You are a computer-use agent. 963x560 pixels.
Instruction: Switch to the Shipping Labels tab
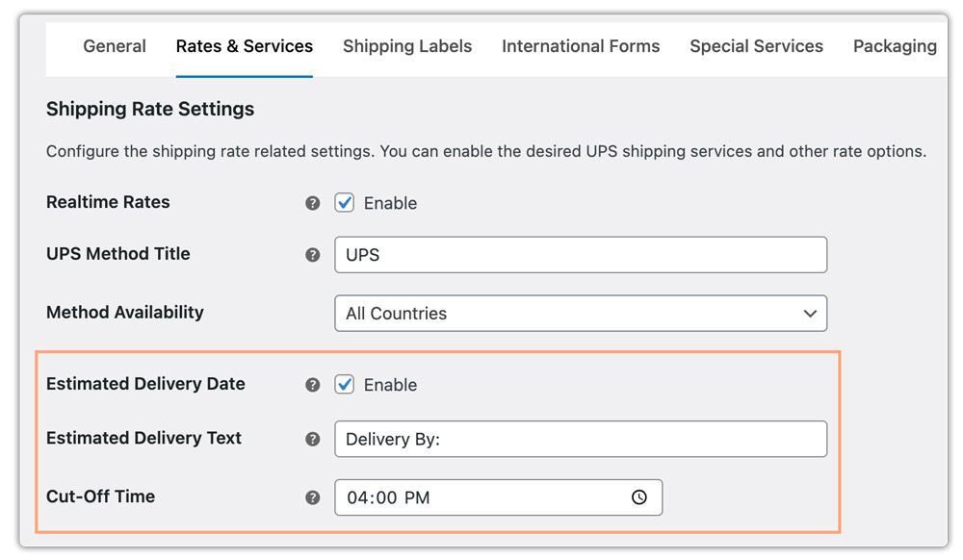407,46
